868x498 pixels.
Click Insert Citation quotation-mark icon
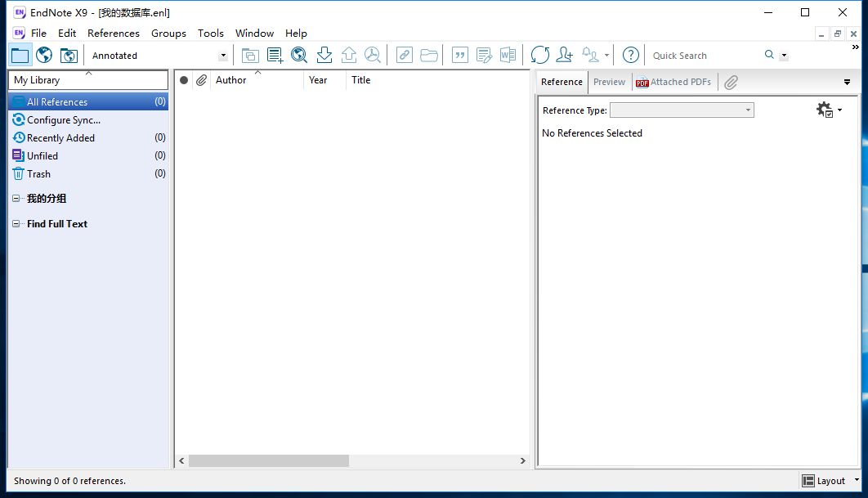point(460,56)
